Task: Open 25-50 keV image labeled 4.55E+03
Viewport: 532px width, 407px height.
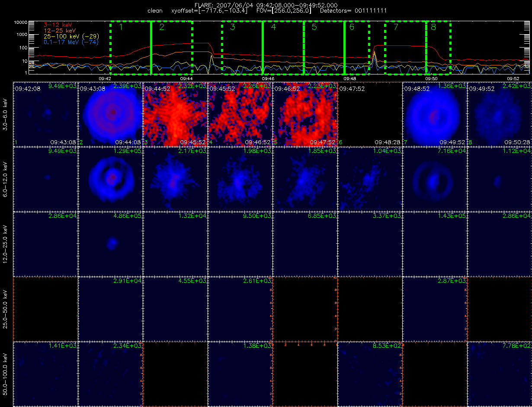Action: pyautogui.click(x=175, y=309)
